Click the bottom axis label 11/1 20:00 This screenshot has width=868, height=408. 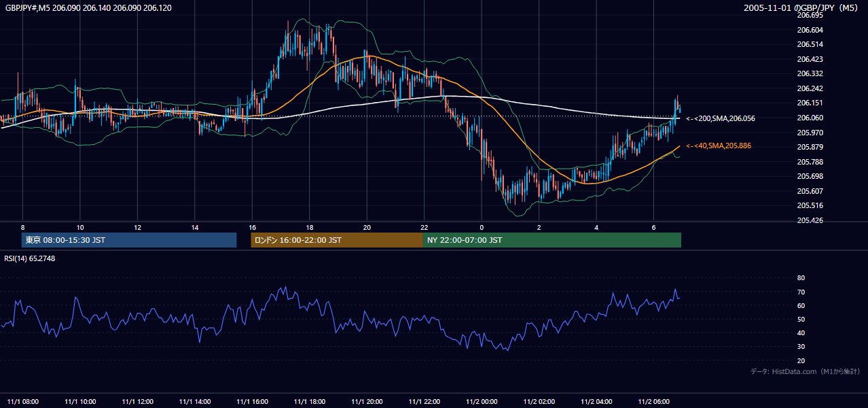367,401
